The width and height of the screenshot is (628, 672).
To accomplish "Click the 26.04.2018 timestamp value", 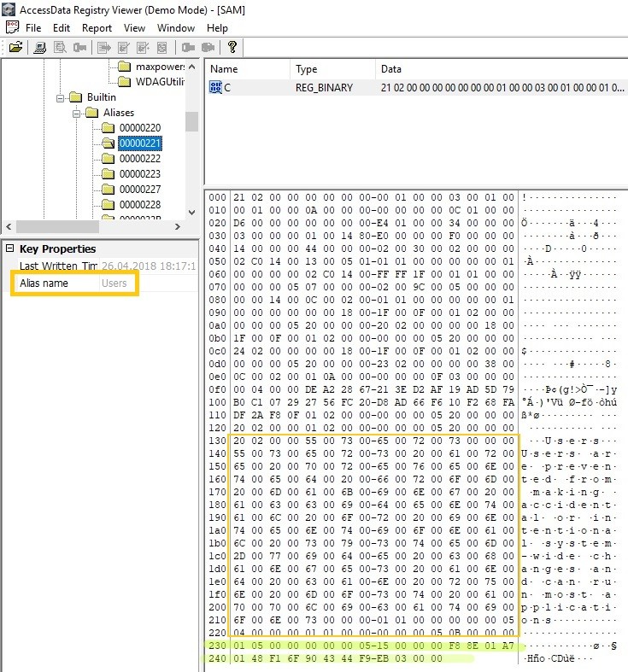I will 149,266.
